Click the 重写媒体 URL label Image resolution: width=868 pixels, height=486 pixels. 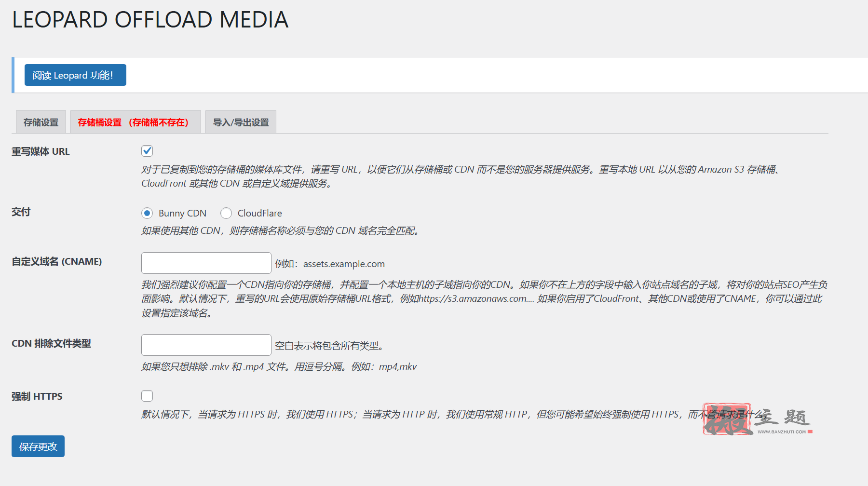pos(41,151)
